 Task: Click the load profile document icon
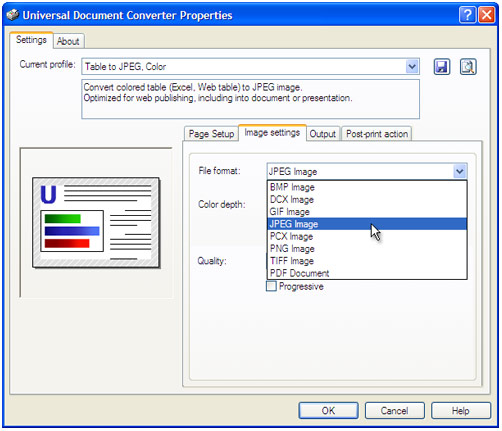(468, 67)
